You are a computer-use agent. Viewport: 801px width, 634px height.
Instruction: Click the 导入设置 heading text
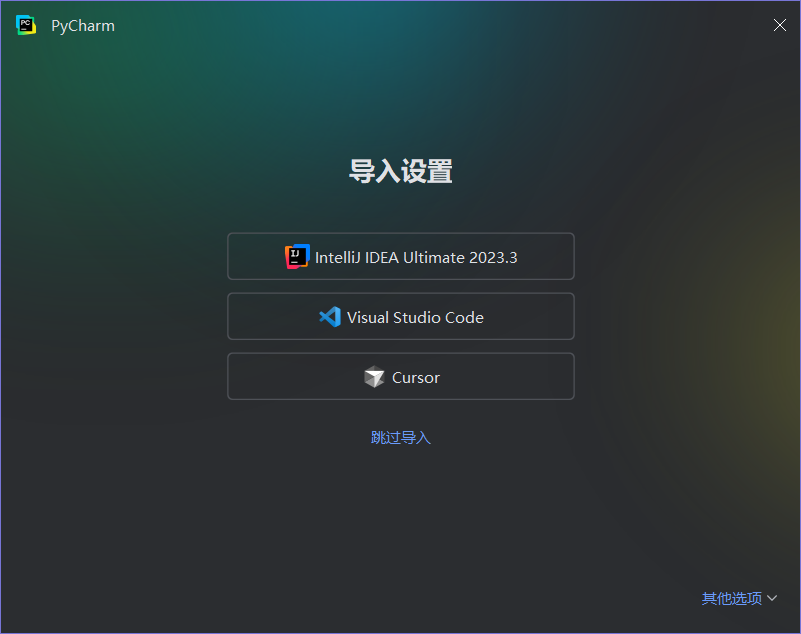coord(400,171)
